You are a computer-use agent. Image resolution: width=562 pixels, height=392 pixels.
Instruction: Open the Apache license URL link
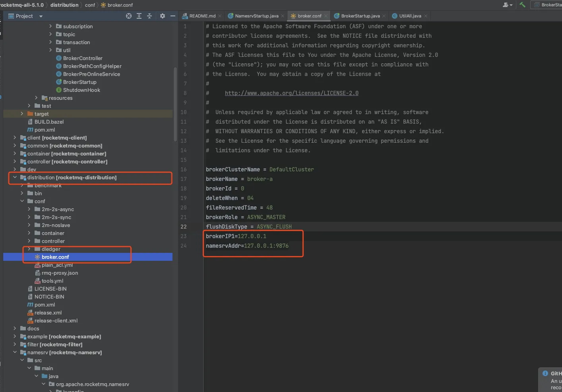click(291, 93)
